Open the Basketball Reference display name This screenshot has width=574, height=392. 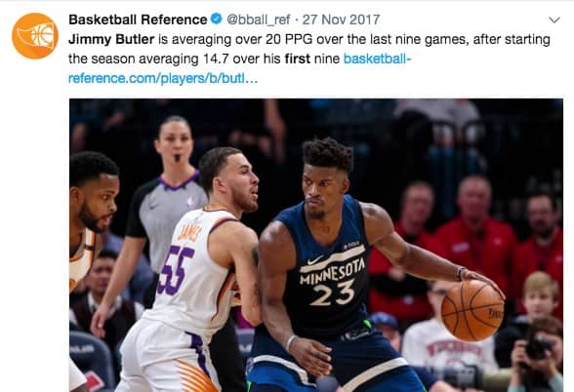[138, 20]
